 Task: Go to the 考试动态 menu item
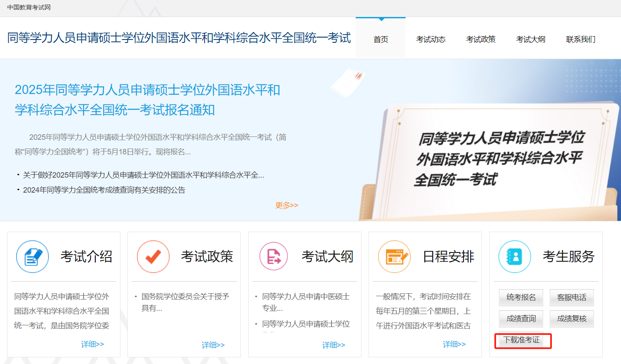tap(431, 39)
